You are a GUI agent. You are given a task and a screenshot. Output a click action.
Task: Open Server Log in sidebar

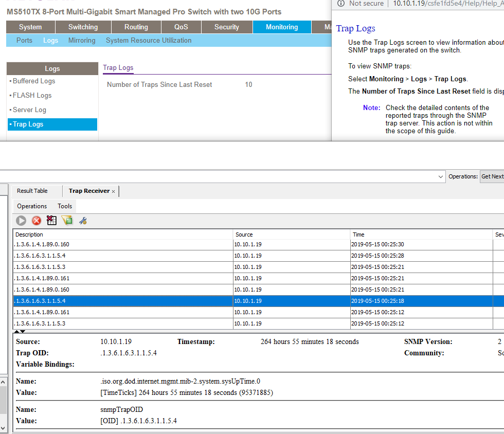point(29,110)
